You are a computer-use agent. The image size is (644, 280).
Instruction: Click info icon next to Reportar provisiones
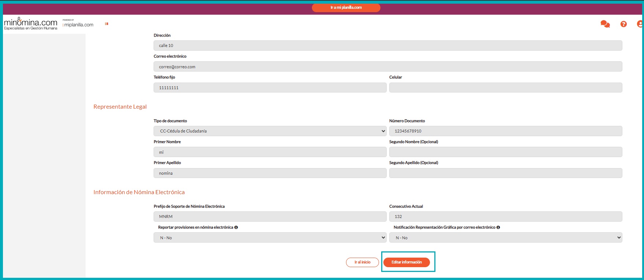click(x=236, y=227)
